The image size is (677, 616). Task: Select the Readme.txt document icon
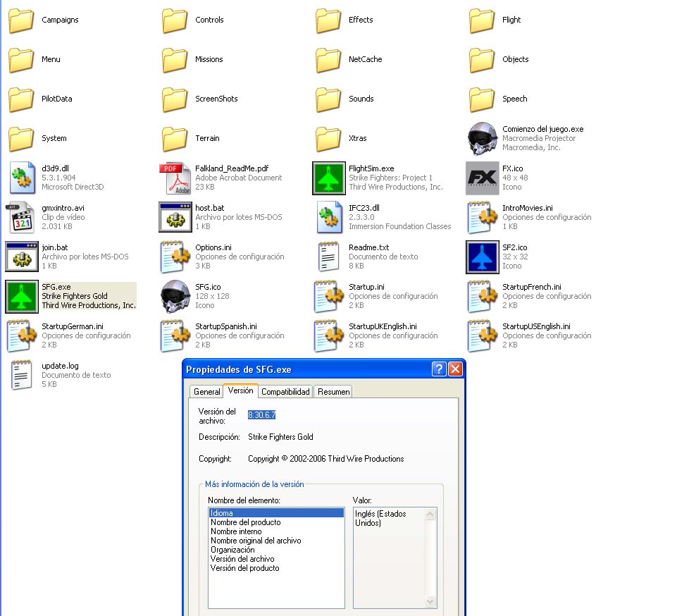328,257
